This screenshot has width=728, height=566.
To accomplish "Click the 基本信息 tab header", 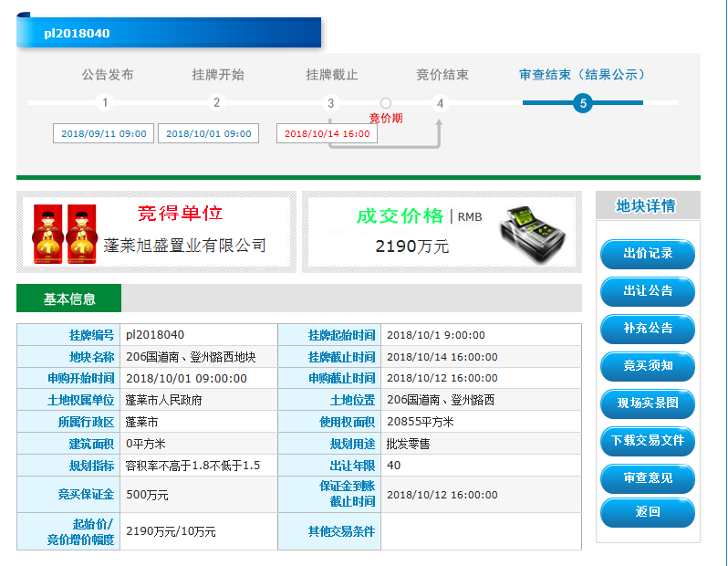I will click(x=69, y=299).
